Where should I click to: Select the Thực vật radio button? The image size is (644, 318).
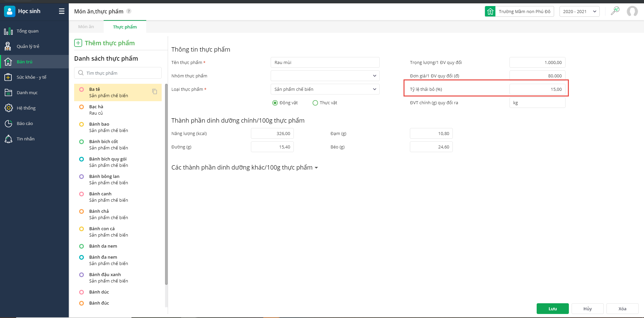[315, 103]
